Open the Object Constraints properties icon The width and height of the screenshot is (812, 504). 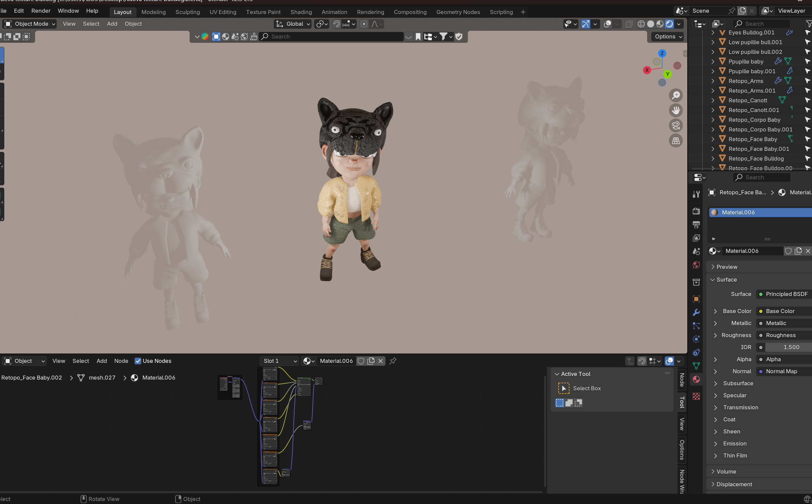[696, 352]
